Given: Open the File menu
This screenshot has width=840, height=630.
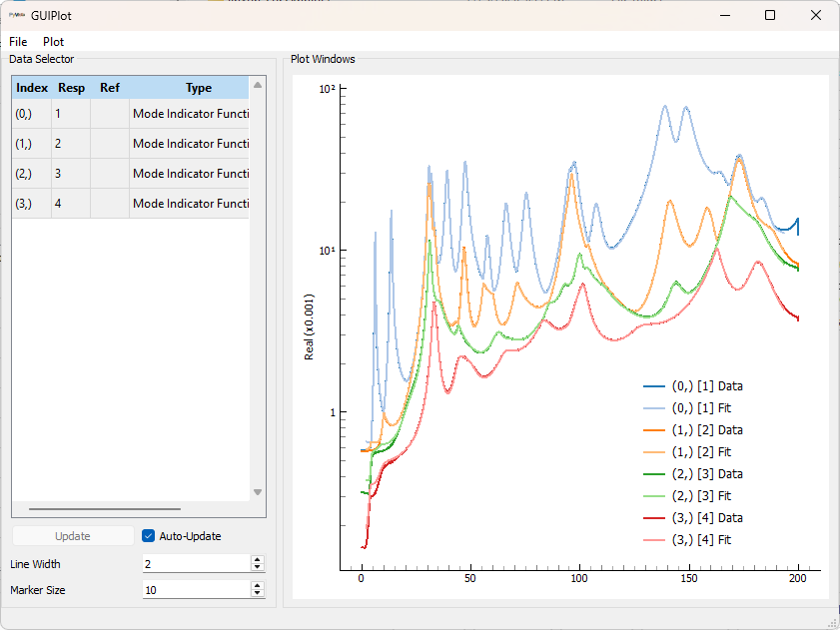Looking at the screenshot, I should coord(18,42).
